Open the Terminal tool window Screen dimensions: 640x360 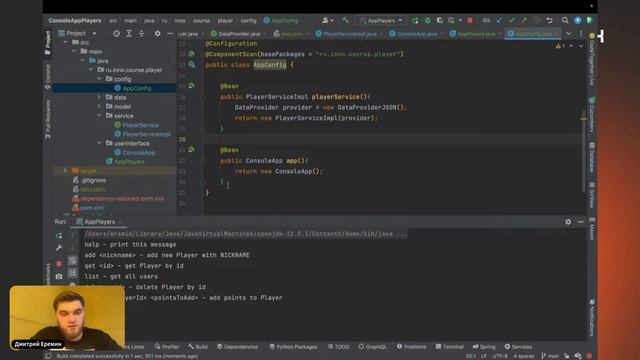click(x=449, y=347)
